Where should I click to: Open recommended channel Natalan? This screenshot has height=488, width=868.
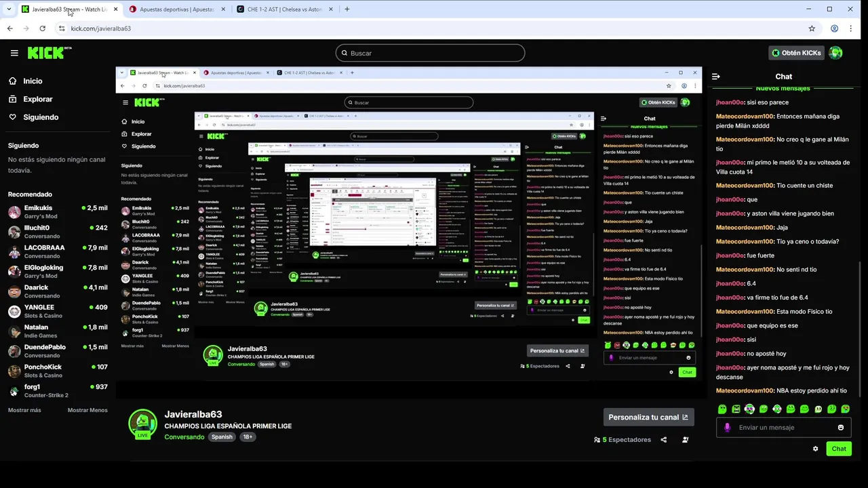[x=58, y=331]
